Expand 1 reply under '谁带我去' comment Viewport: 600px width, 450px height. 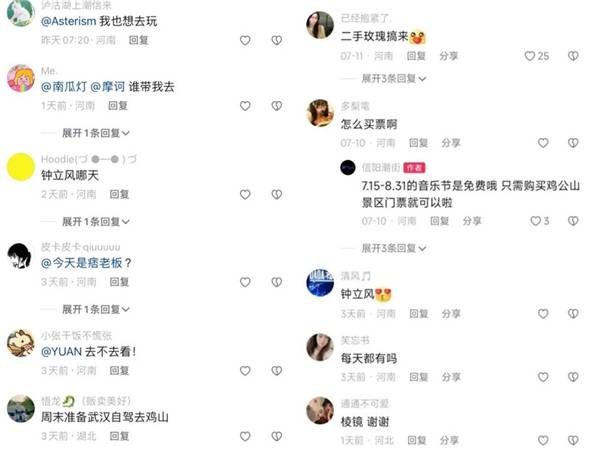click(x=96, y=133)
